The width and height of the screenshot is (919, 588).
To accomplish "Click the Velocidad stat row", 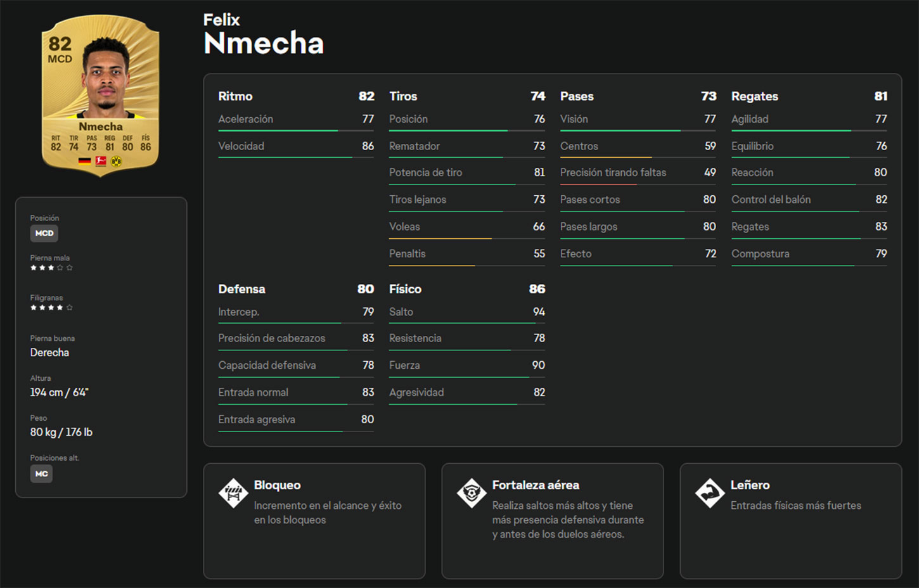I will [295, 146].
